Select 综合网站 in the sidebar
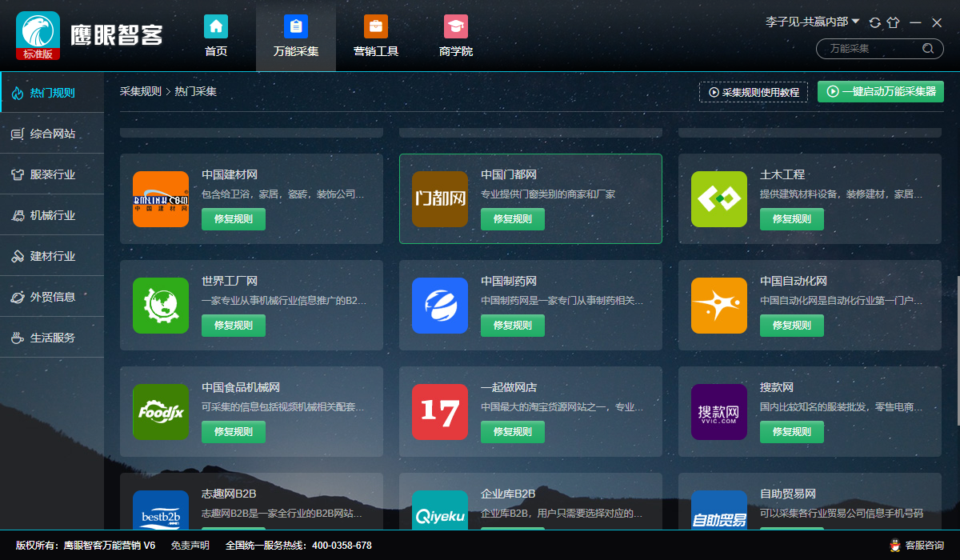This screenshot has width=960, height=560. [52, 134]
